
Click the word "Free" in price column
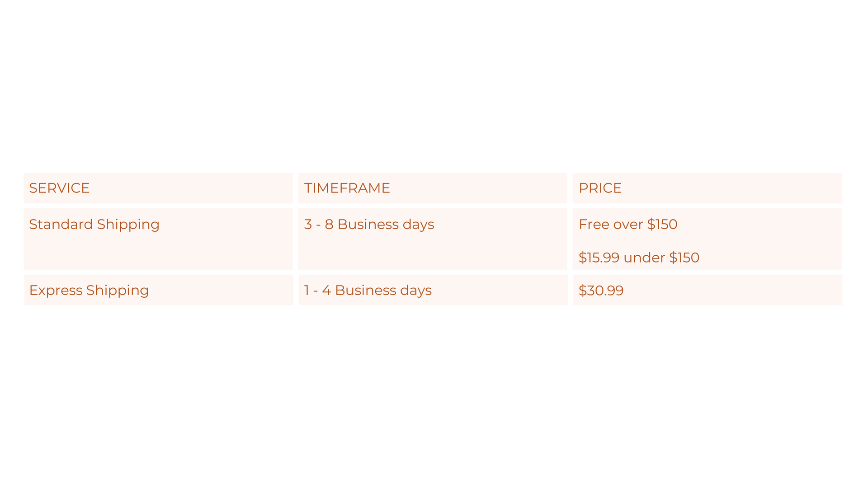click(x=594, y=224)
